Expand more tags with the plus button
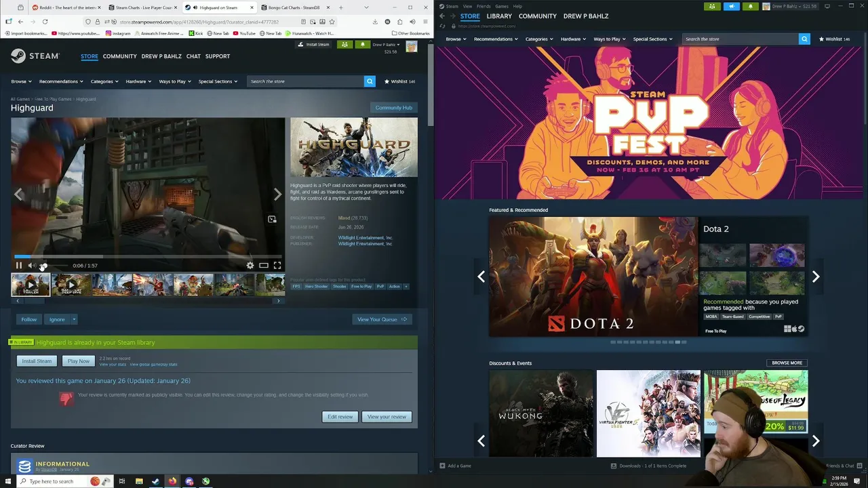Viewport: 868px width, 488px height. coord(406,287)
